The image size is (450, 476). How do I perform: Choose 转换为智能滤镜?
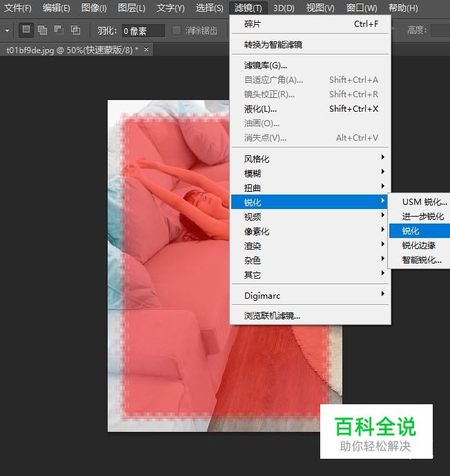[310, 45]
